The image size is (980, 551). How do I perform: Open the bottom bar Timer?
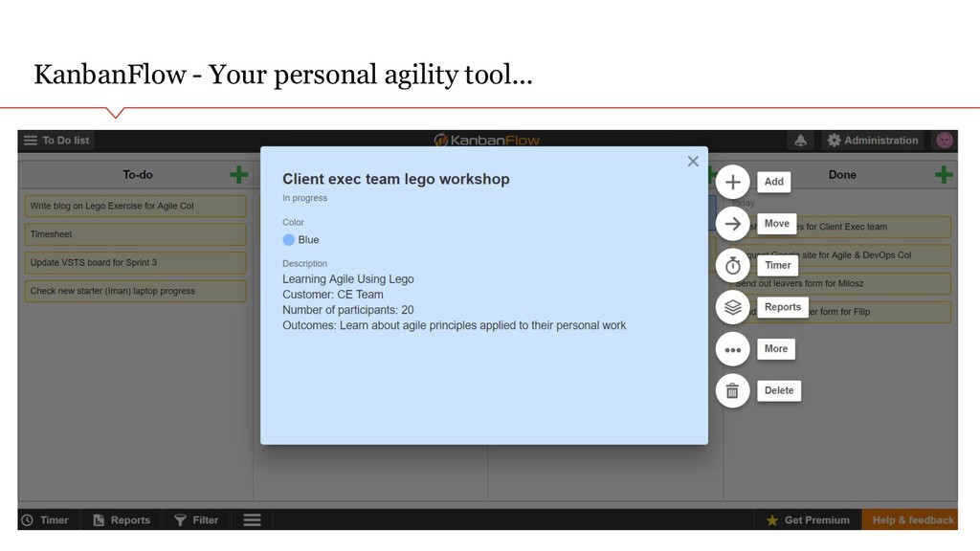click(x=45, y=519)
